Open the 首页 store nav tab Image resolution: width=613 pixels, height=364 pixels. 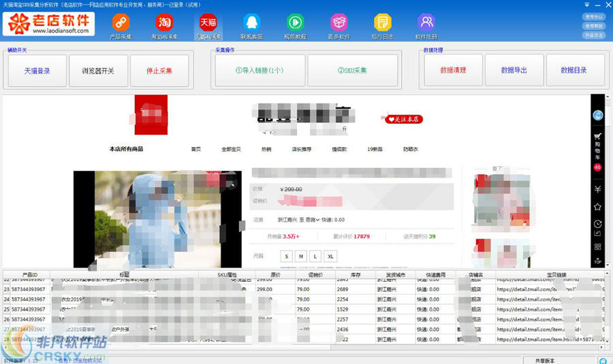[196, 149]
